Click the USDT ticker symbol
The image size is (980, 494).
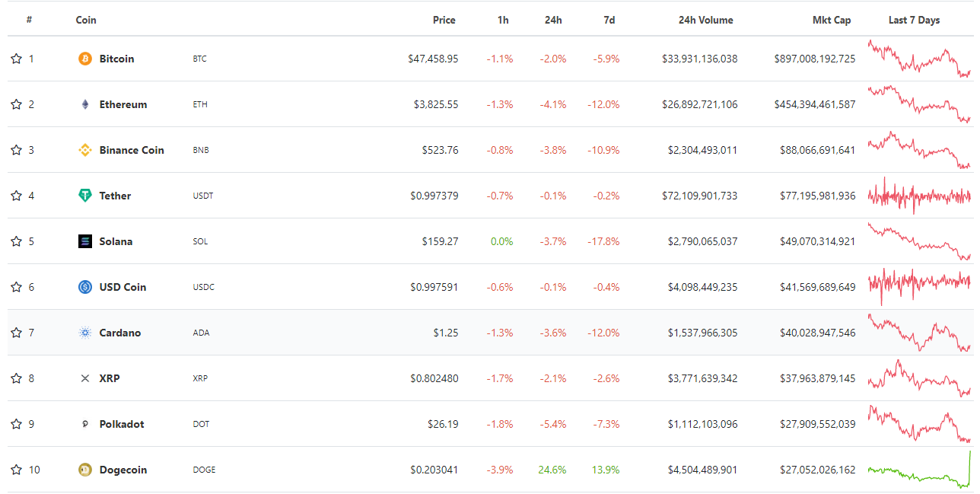(x=203, y=196)
